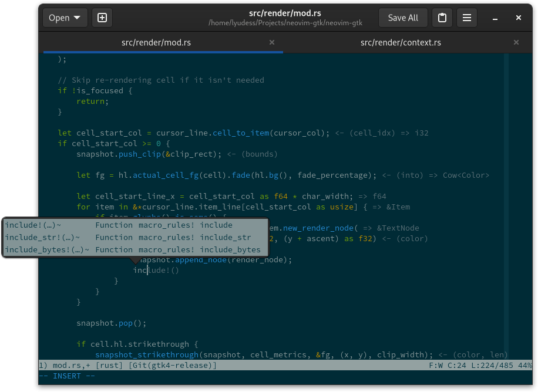Pick the include_bytes!(…) completion entry

pyautogui.click(x=136, y=249)
